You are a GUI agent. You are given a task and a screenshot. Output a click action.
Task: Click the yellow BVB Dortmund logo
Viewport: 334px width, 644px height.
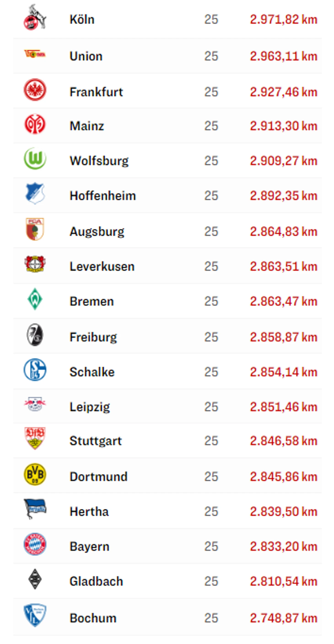(x=35, y=474)
